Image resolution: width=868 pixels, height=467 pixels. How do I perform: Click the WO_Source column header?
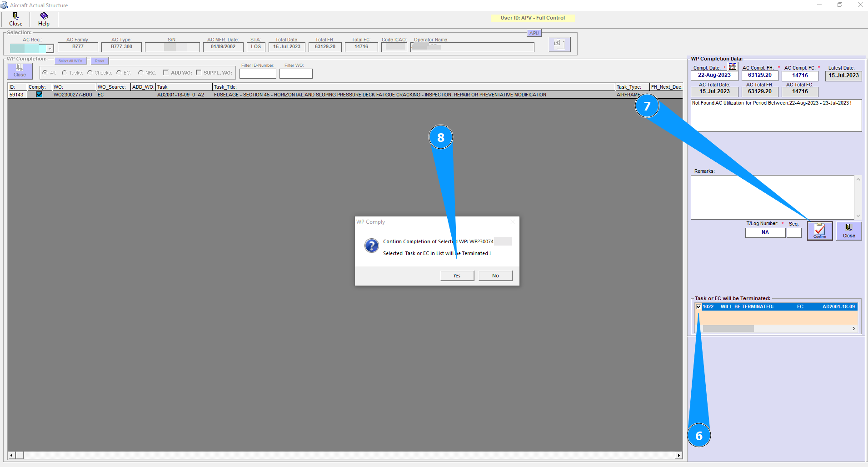(113, 87)
